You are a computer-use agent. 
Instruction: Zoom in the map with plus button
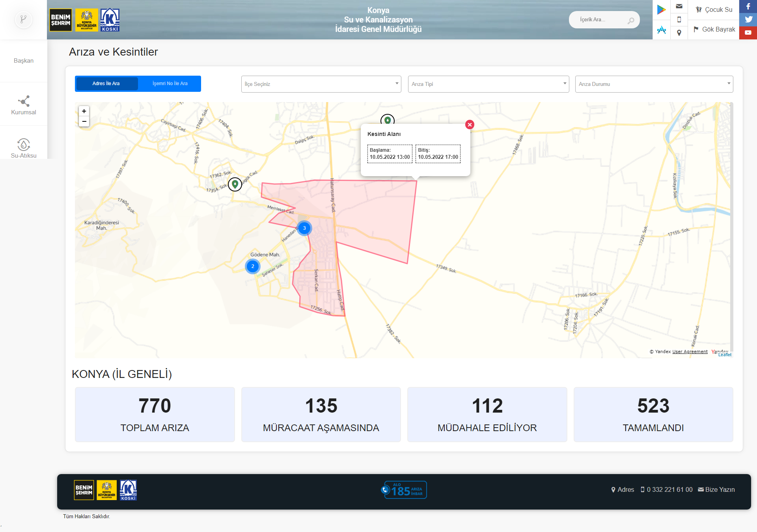pos(84,111)
